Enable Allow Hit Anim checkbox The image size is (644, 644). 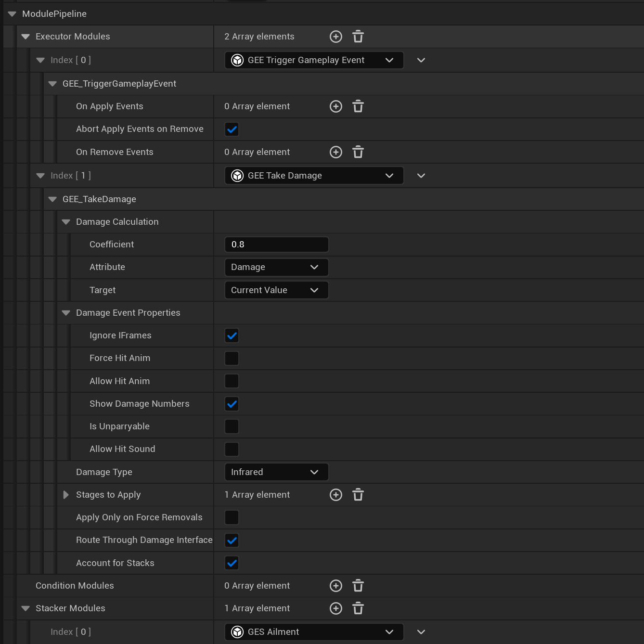point(232,381)
